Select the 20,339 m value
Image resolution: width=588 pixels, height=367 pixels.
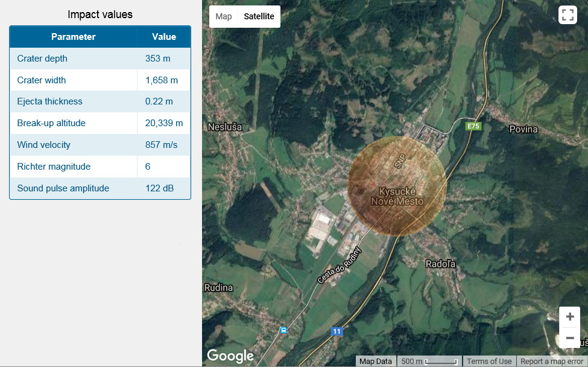click(164, 123)
